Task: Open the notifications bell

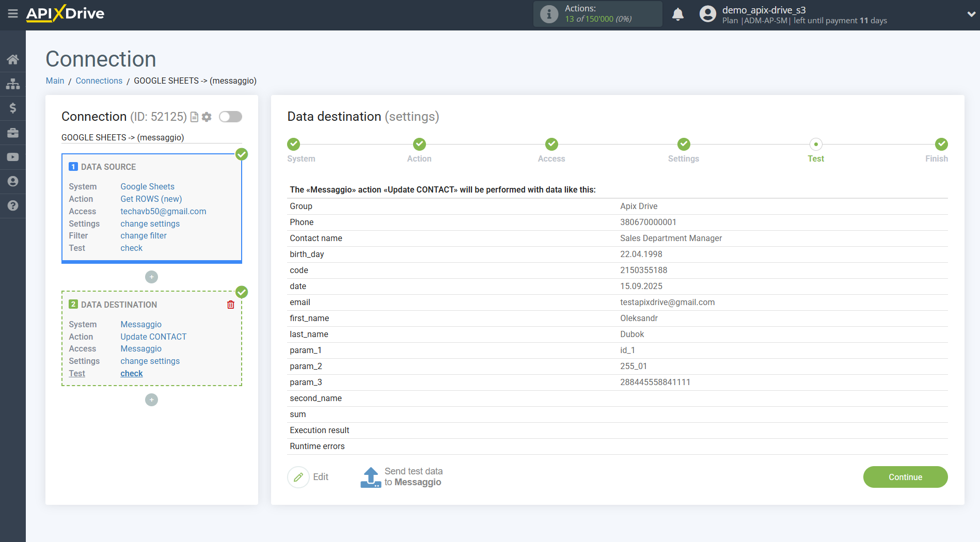Action: 678,14
